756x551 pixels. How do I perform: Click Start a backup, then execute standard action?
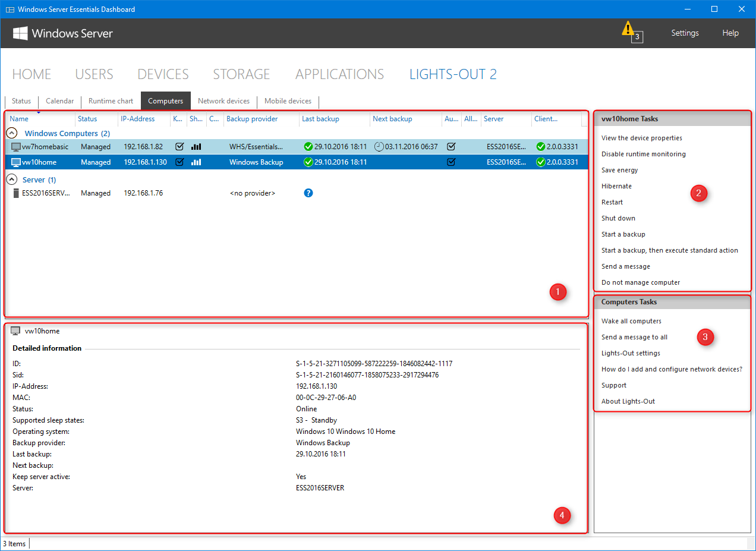click(670, 250)
